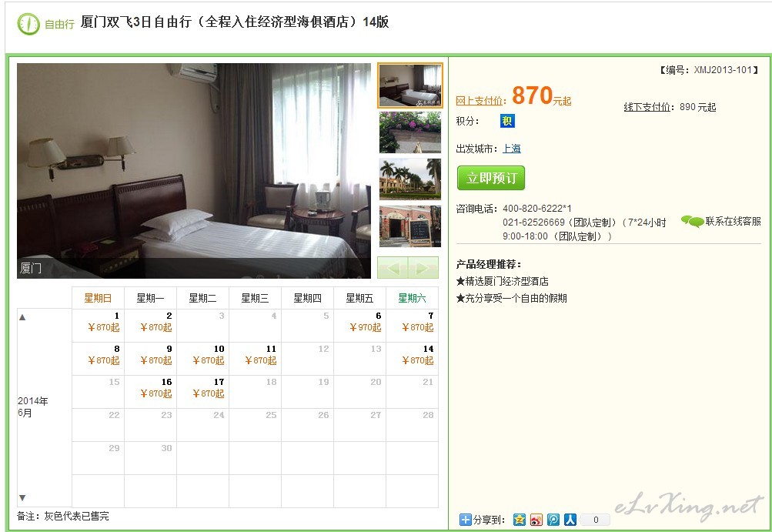Show next photo with the right arrow
Screen dimensions: 772x532
coord(423,268)
